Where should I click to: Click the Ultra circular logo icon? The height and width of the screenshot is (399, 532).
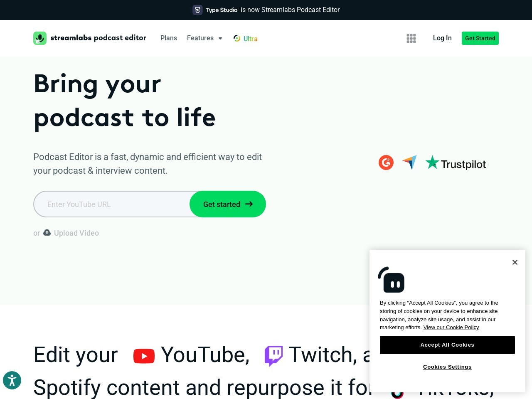(x=237, y=38)
